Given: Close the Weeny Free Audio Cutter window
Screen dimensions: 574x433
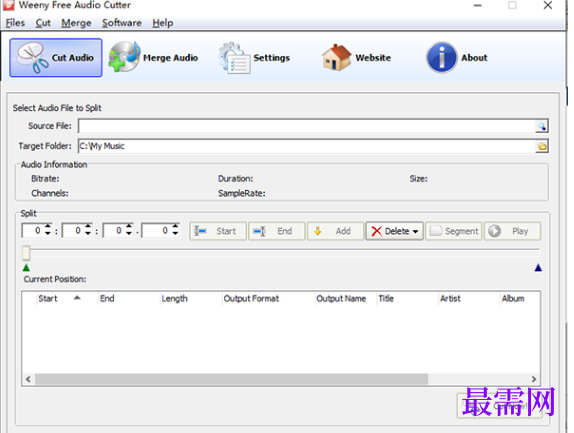Looking at the screenshot, I should (x=548, y=5).
